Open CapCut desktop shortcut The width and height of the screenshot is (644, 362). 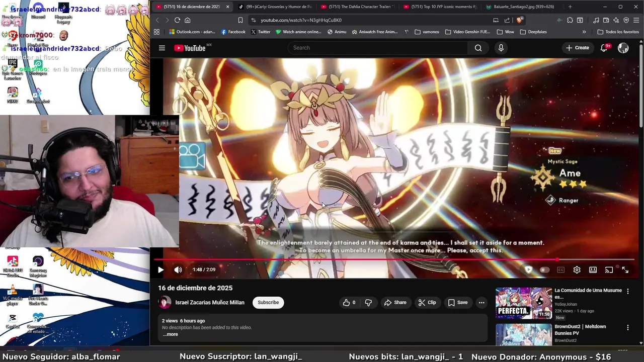[13, 321]
